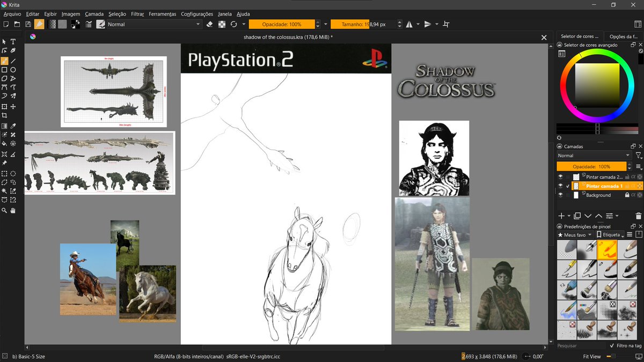Click the New document icon

pos(6,24)
